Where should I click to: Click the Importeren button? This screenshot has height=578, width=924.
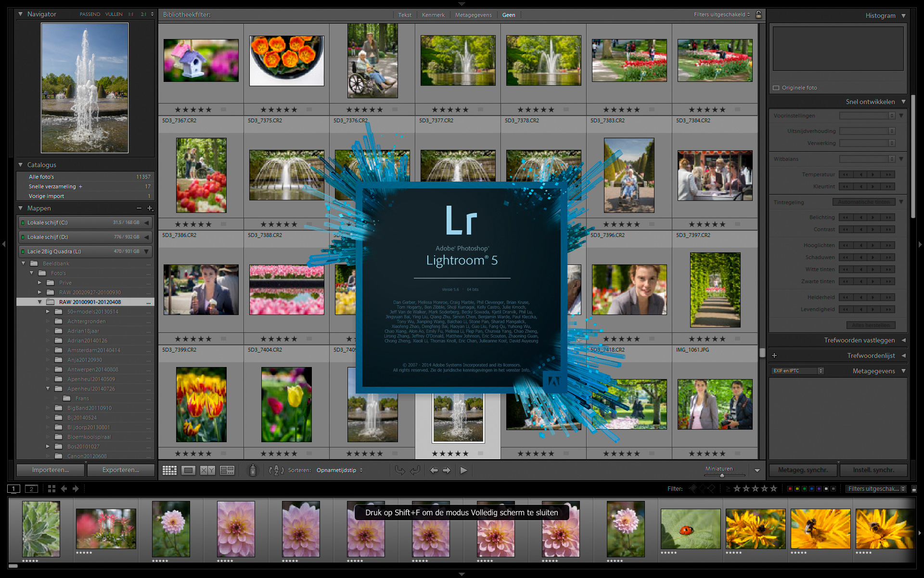pos(51,470)
